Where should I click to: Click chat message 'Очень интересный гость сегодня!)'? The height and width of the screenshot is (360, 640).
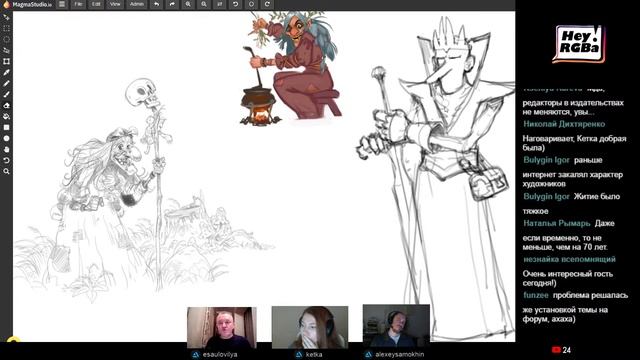pos(568,278)
